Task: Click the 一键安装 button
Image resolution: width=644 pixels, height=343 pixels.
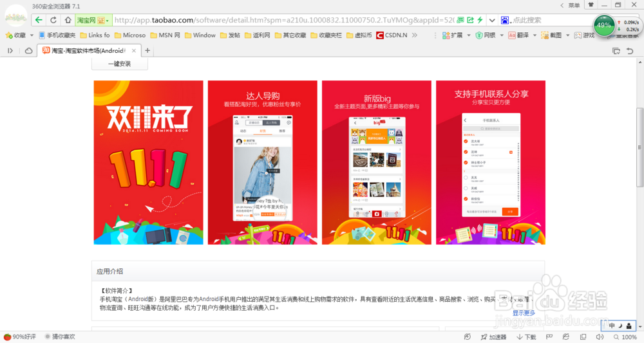Action: (120, 64)
